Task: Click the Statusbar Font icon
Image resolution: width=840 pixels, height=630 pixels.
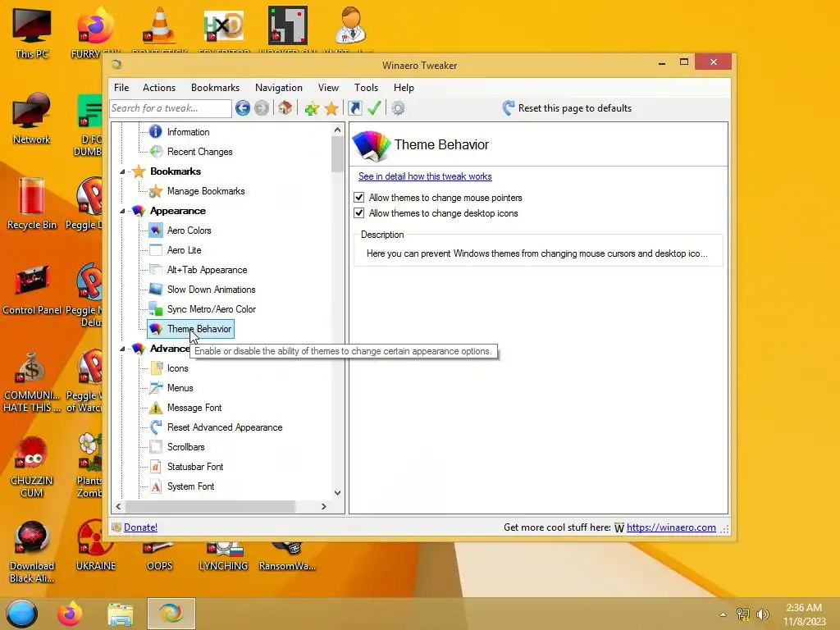Action: pyautogui.click(x=156, y=467)
